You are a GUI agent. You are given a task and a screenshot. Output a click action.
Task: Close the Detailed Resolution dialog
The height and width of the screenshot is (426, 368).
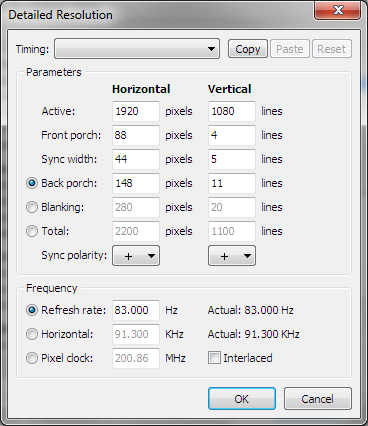(338, 10)
